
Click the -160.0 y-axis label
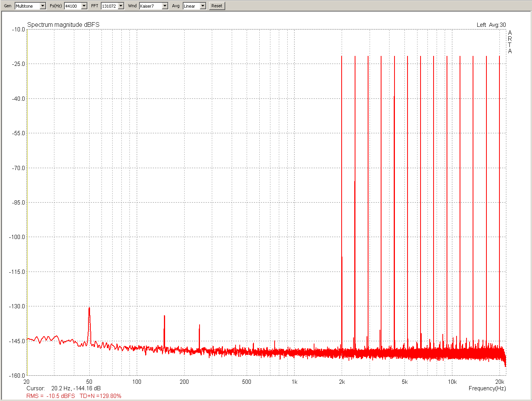(x=17, y=376)
